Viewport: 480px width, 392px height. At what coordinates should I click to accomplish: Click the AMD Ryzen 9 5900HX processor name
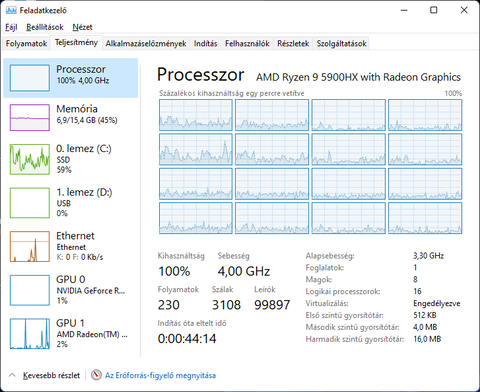(x=358, y=77)
